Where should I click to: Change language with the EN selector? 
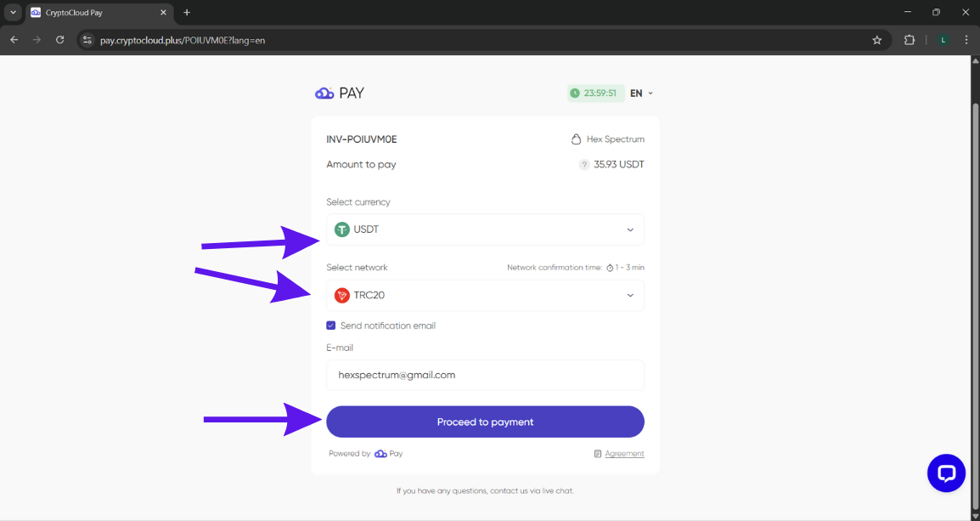(x=641, y=93)
